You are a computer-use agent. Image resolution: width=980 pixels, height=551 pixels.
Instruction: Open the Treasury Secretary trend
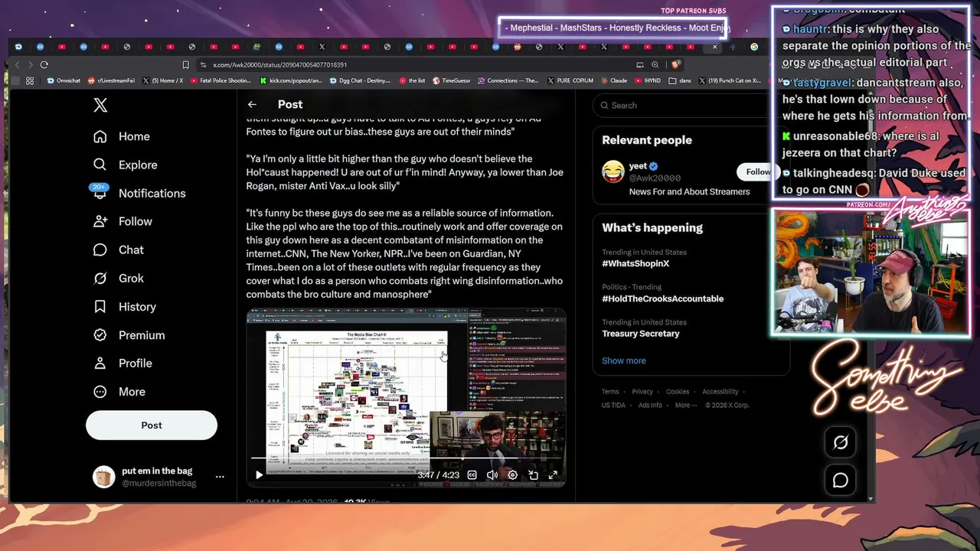640,334
